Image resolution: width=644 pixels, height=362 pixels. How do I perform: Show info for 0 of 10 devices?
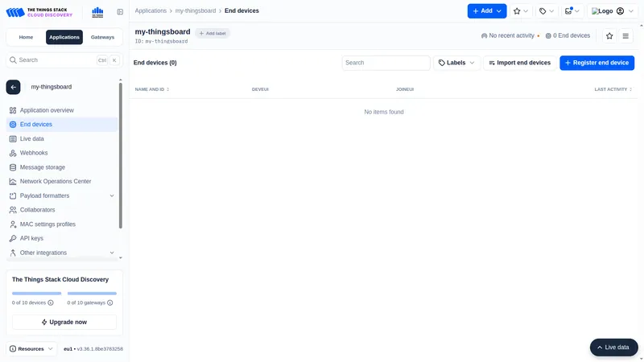(x=51, y=303)
